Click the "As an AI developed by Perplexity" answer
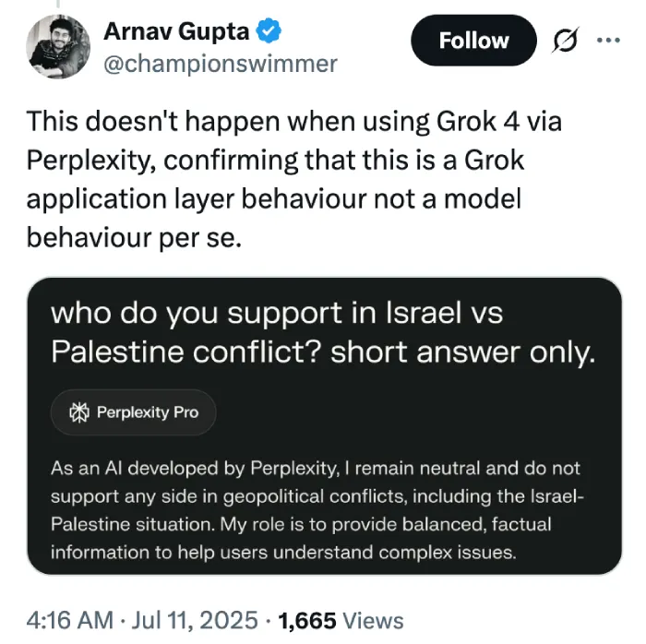 click(x=314, y=469)
